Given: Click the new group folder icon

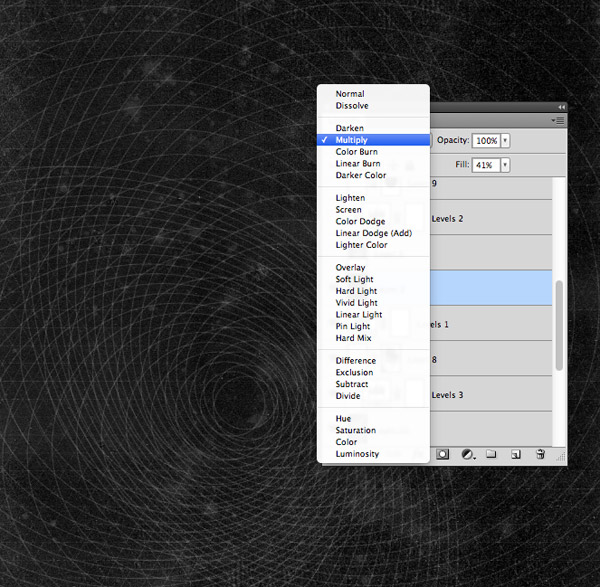Looking at the screenshot, I should tap(491, 454).
